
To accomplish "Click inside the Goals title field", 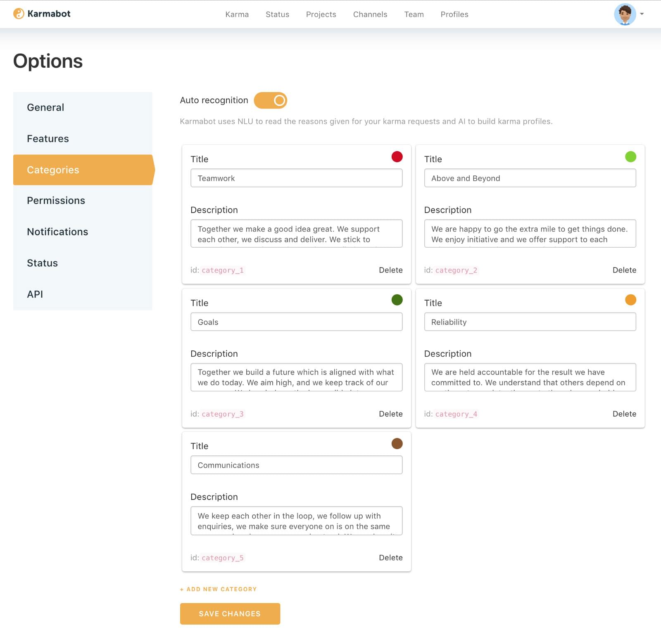I will (296, 322).
